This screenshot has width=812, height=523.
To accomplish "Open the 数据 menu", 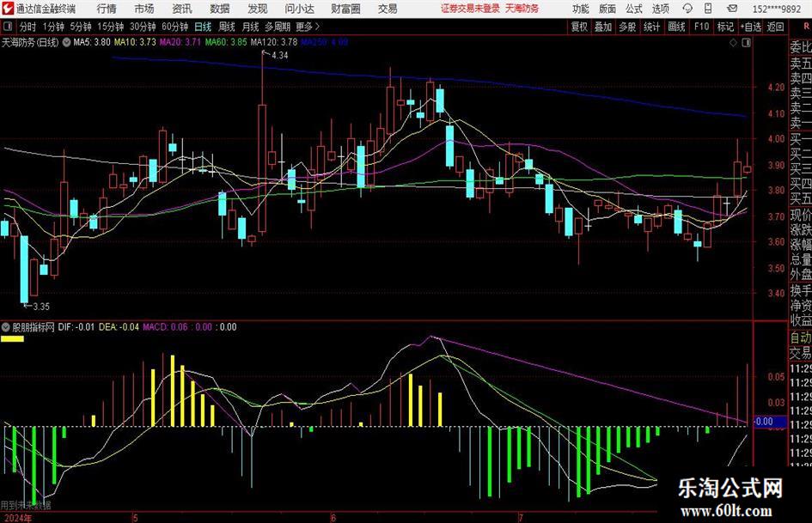I will coord(220,9).
